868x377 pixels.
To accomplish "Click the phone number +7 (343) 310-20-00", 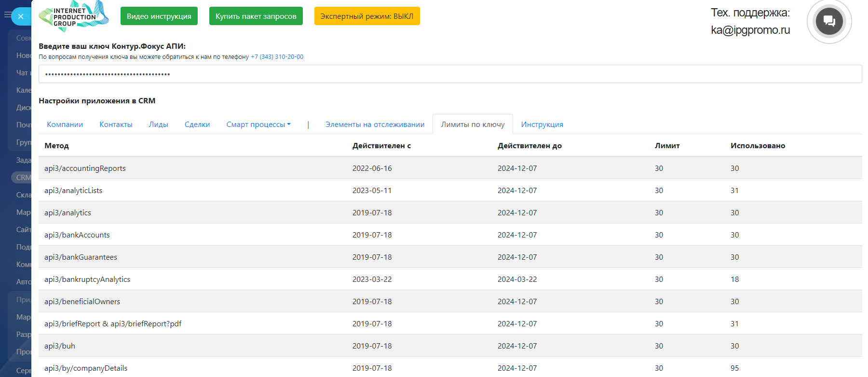I will (277, 57).
